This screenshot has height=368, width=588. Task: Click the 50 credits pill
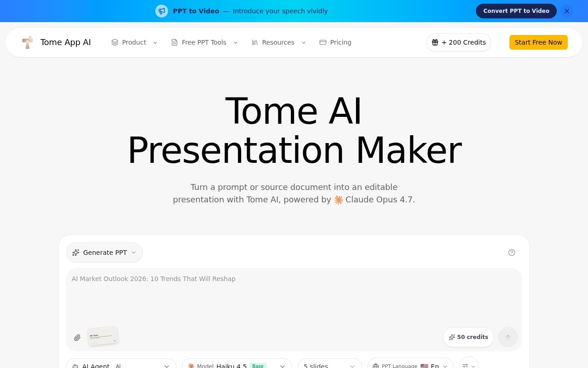[x=469, y=337]
